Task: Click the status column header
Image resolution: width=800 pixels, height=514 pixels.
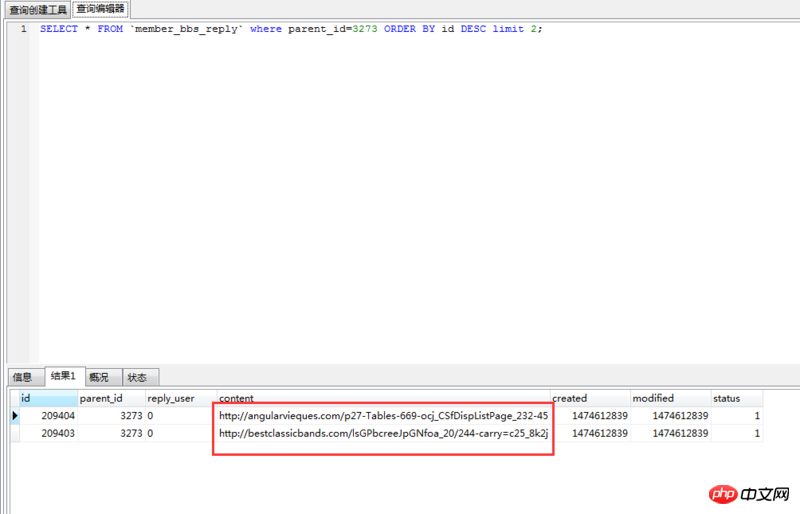Action: (x=736, y=398)
